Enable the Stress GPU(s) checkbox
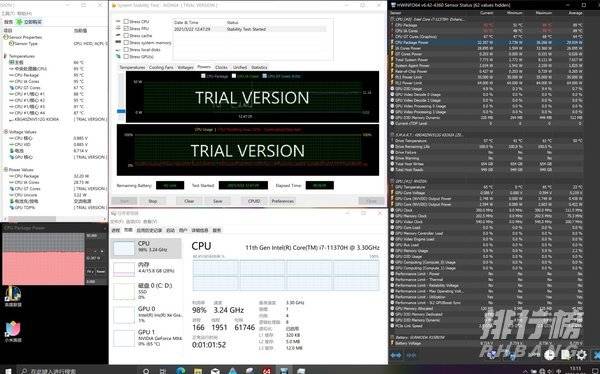 [126, 56]
